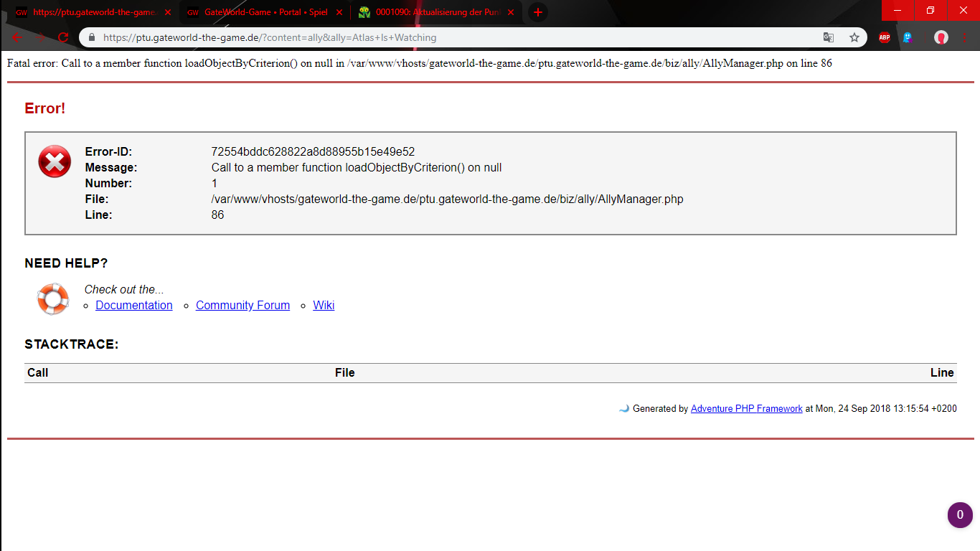
Task: Open the Documentation link
Action: coord(134,306)
